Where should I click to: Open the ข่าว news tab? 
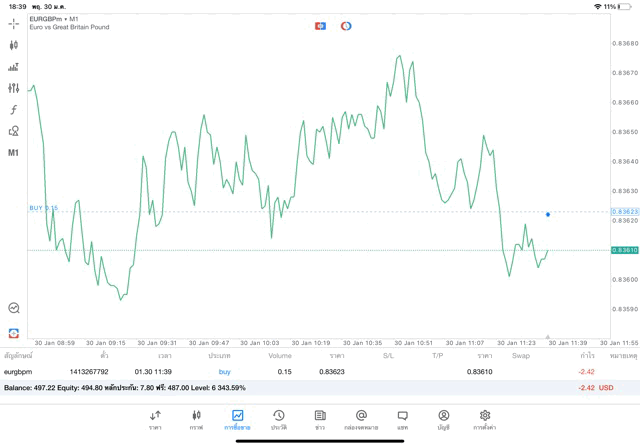[320, 419]
